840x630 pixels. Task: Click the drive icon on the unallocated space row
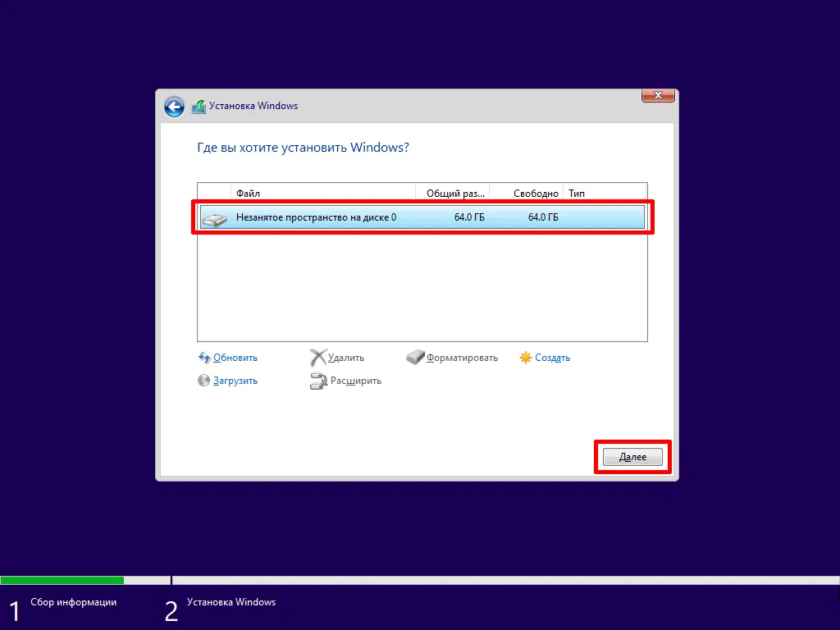[x=214, y=217]
